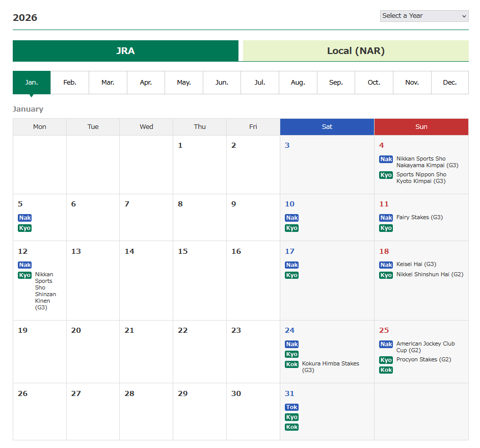Click the Nak badge on January 10
This screenshot has width=480, height=448.
point(292,218)
